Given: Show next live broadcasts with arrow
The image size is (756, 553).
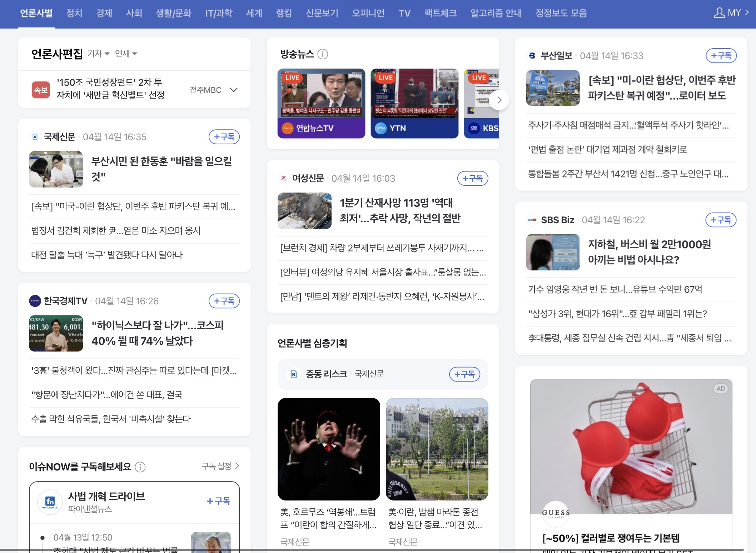Looking at the screenshot, I should click(499, 100).
